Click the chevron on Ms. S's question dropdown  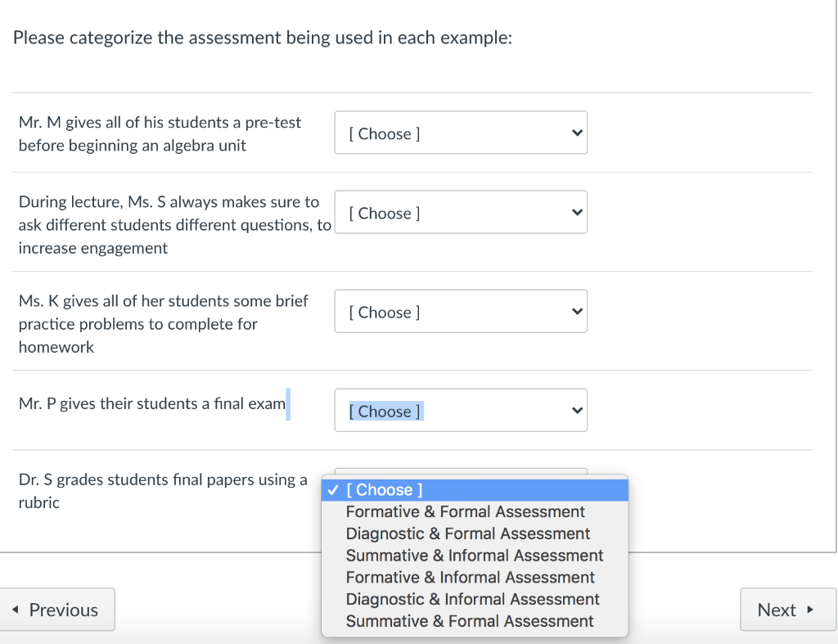pyautogui.click(x=579, y=212)
